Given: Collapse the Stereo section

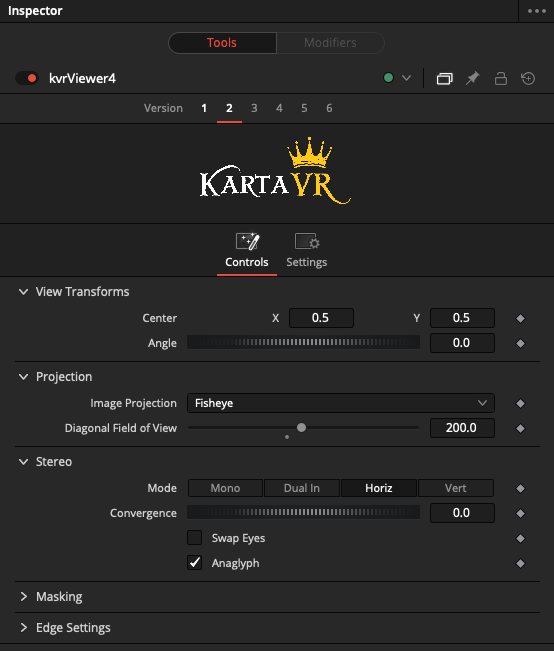Looking at the screenshot, I should pos(24,462).
